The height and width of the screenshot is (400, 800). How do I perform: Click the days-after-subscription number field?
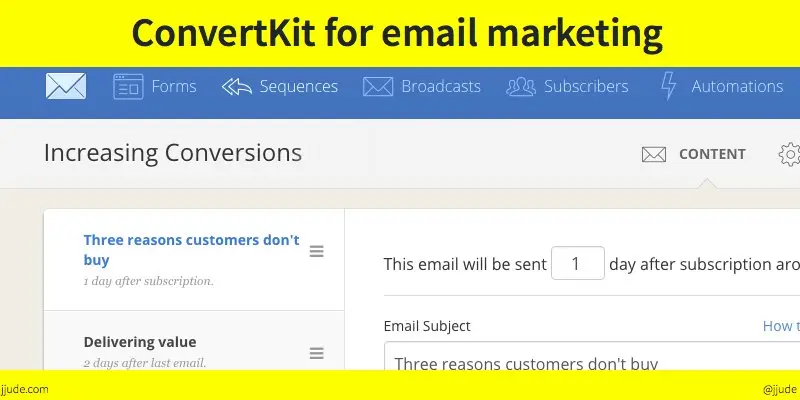[x=577, y=264]
